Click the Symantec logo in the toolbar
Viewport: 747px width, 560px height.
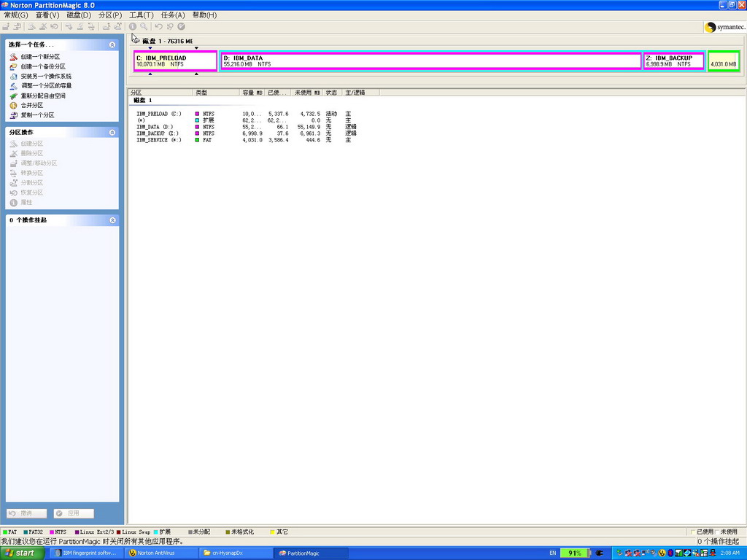point(721,27)
